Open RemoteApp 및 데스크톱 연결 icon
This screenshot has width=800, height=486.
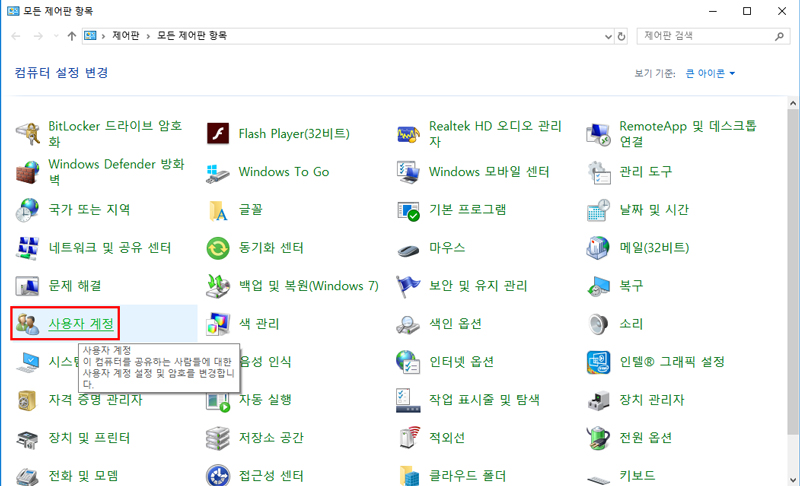pos(598,134)
